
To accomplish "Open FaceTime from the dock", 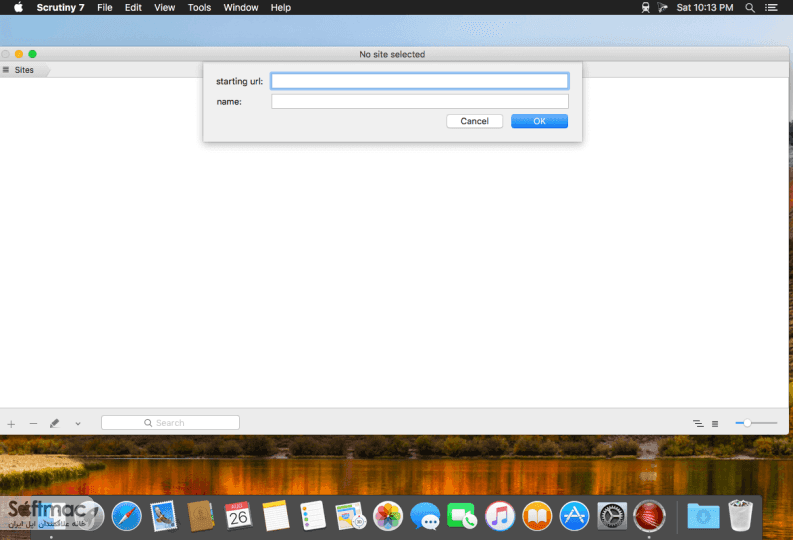I will 462,516.
